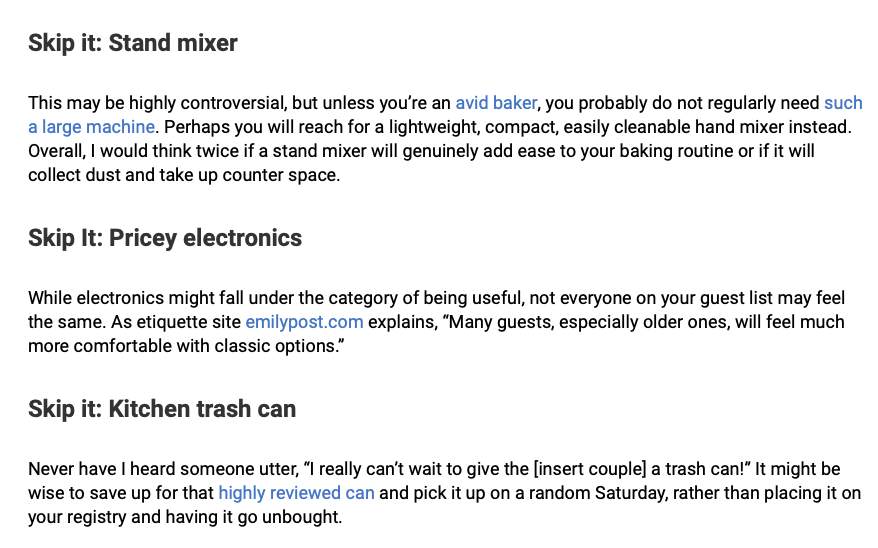Image resolution: width=878 pixels, height=548 pixels.
Task: Visit the emilypost.com link
Action: [x=304, y=322]
